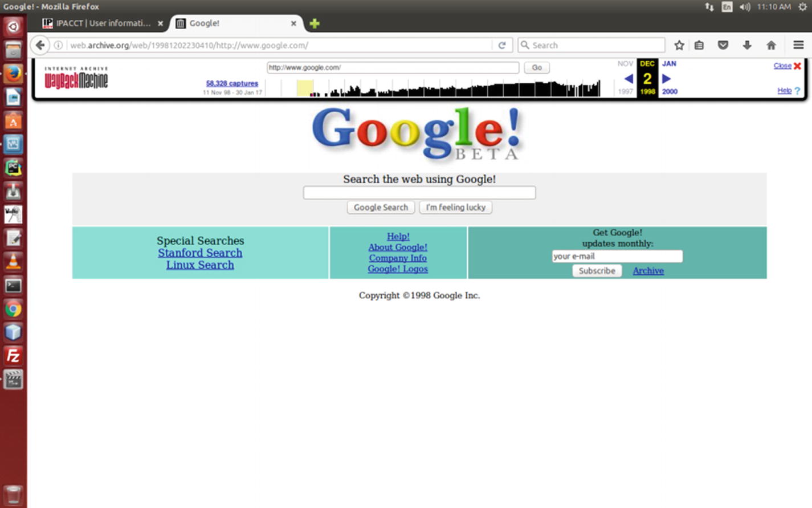Screen dimensions: 812x508
Task: Close the Wayback Machine toolbar
Action: tap(787, 66)
